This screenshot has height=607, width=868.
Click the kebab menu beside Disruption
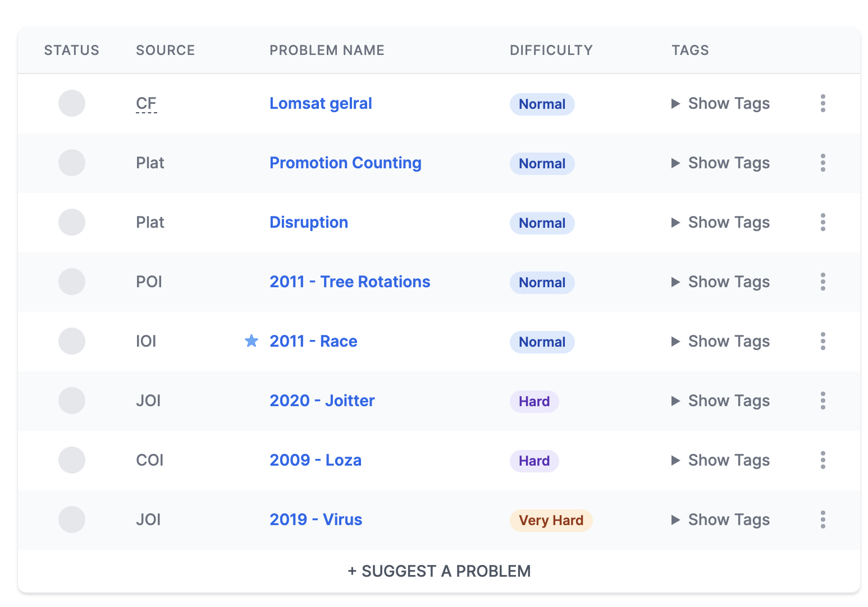pos(822,222)
